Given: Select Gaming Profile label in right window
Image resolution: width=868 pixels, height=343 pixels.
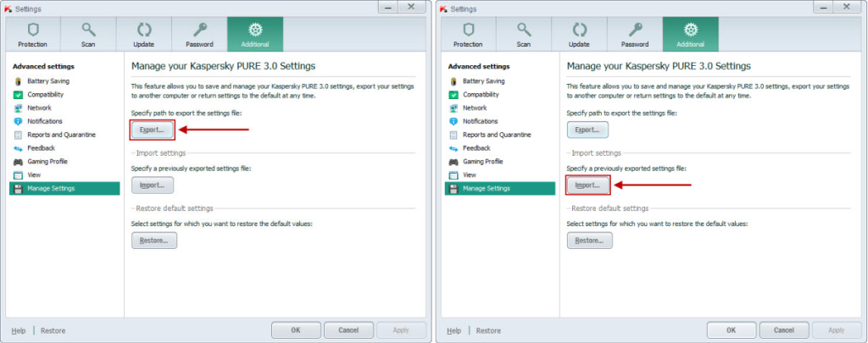Looking at the screenshot, I should (483, 162).
